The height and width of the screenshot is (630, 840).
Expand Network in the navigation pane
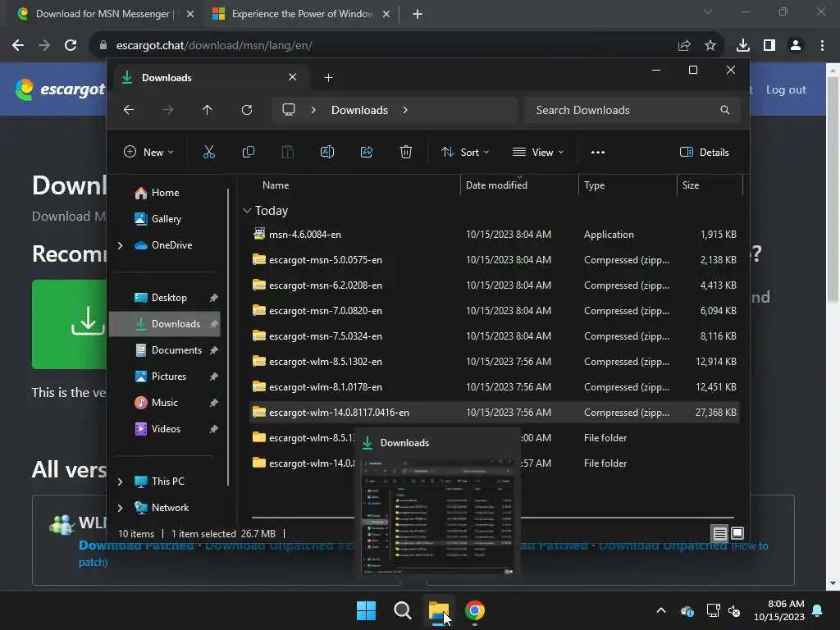(120, 508)
